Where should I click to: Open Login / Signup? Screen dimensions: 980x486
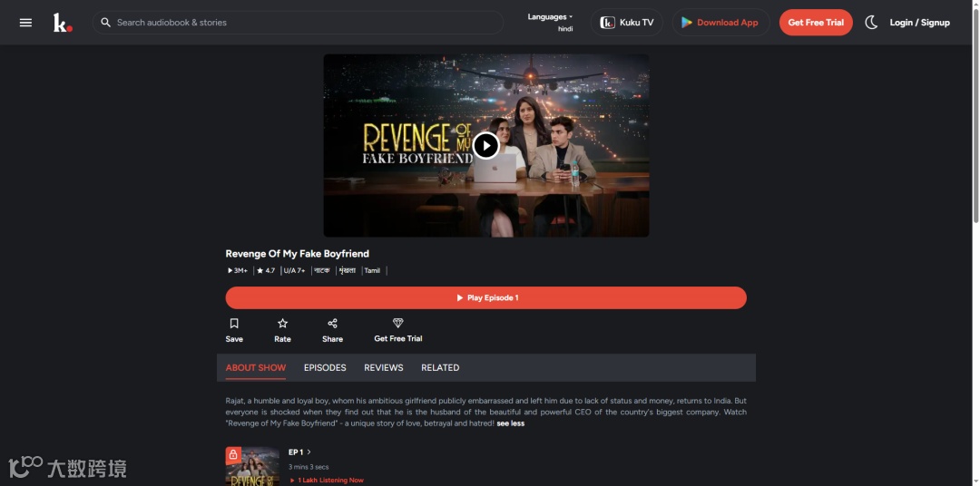click(919, 23)
